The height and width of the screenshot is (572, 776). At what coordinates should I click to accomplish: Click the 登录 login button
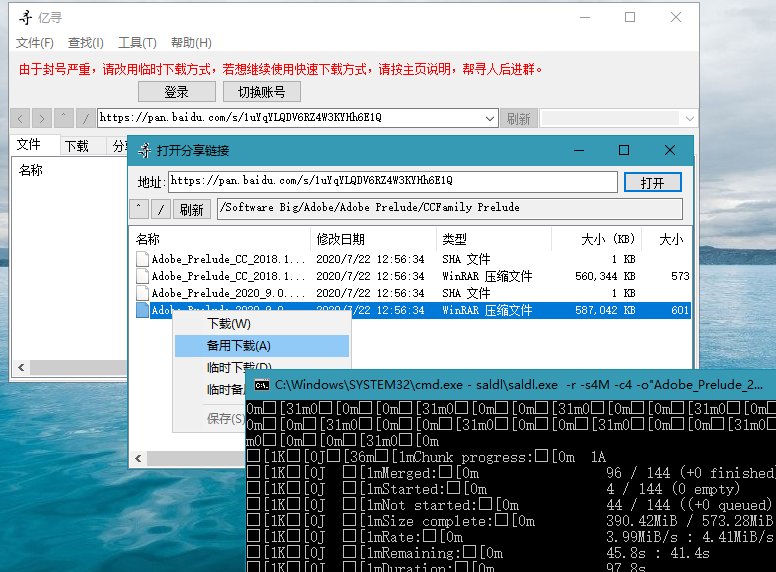point(177,92)
